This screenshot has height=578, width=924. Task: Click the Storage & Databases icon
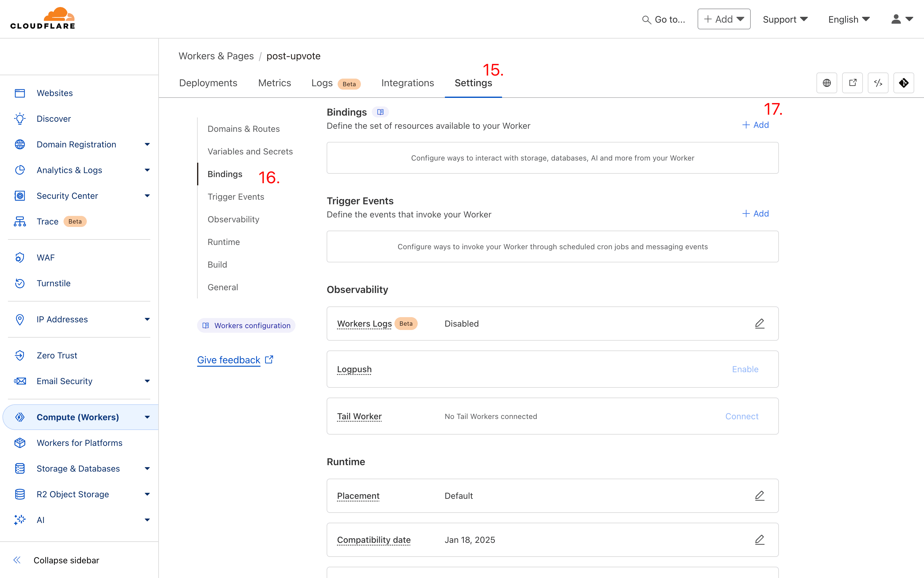click(x=20, y=468)
